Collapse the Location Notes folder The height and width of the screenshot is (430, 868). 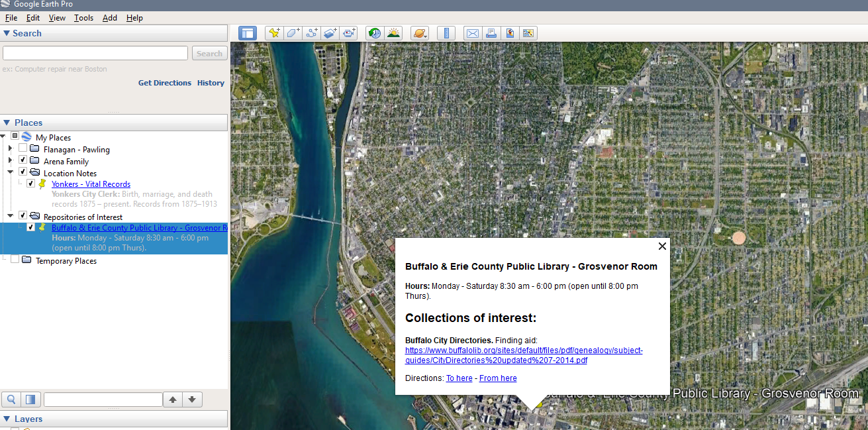point(10,172)
